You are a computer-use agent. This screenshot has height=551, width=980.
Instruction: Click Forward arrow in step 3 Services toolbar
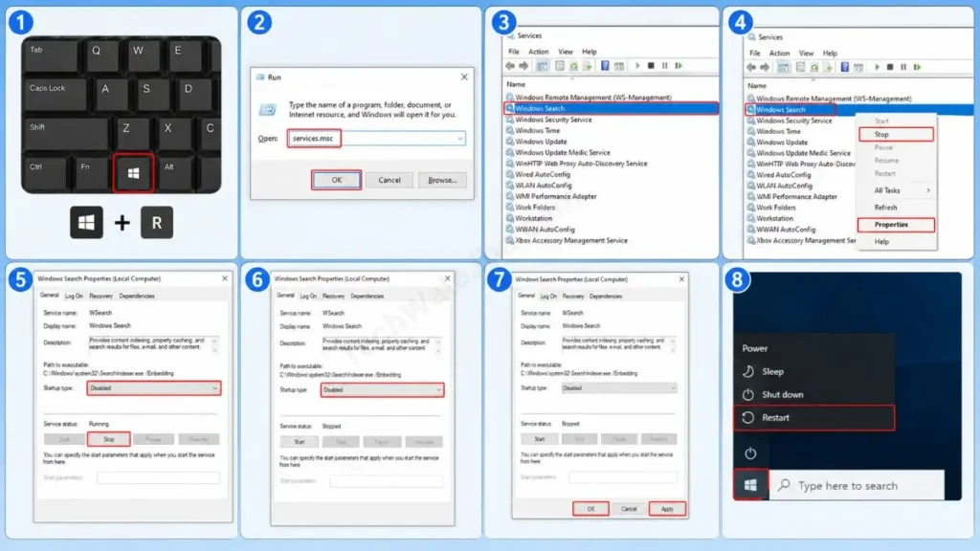point(523,66)
